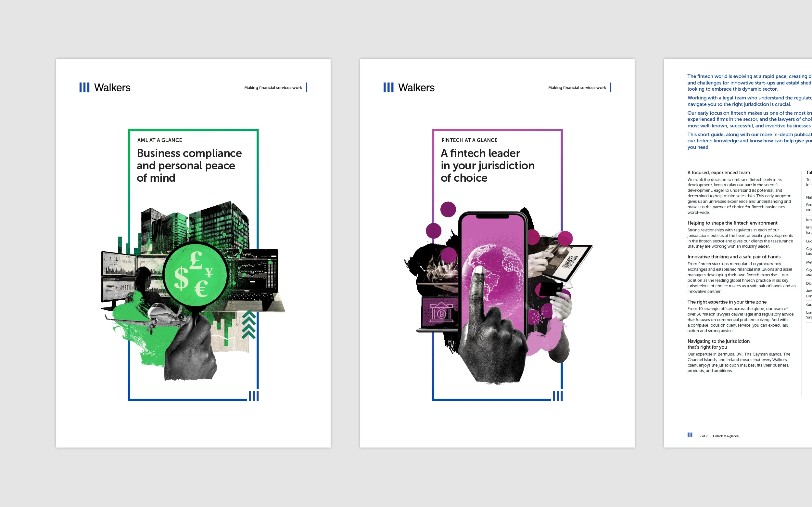This screenshot has height=507, width=812.
Task: Click the blue three-bar icon in page footer
Action: pos(690,435)
